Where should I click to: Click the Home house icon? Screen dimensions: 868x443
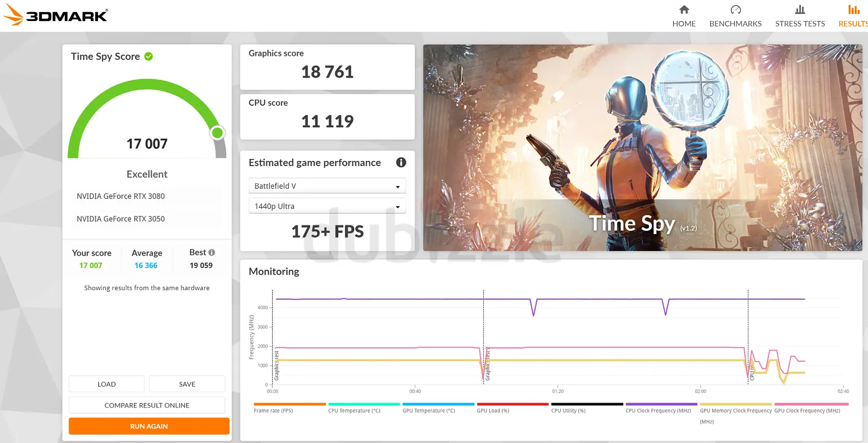(x=684, y=9)
